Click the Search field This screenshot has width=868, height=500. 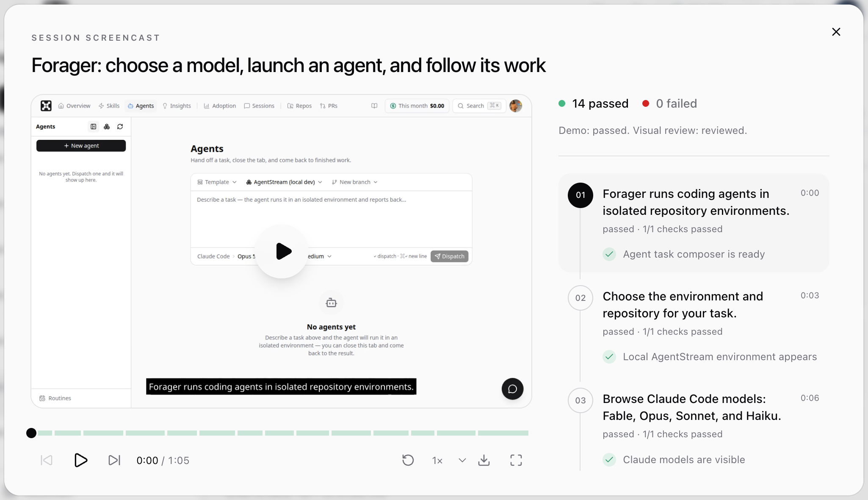tap(479, 106)
